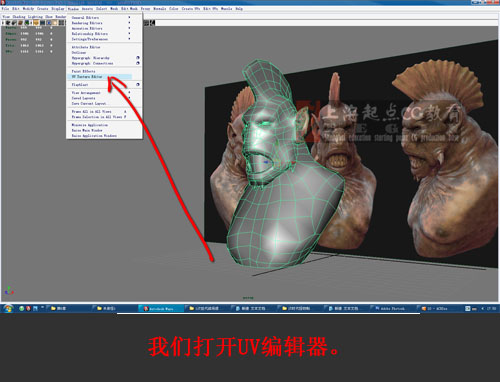Open the Outliner from the Window menu

(x=79, y=53)
